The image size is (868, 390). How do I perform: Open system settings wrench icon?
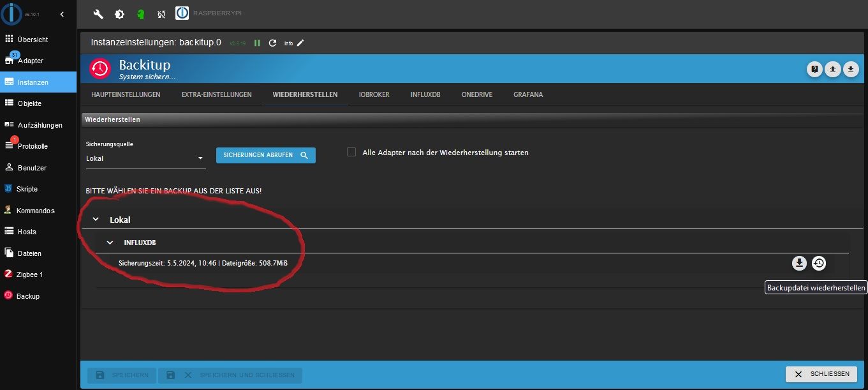click(x=98, y=13)
